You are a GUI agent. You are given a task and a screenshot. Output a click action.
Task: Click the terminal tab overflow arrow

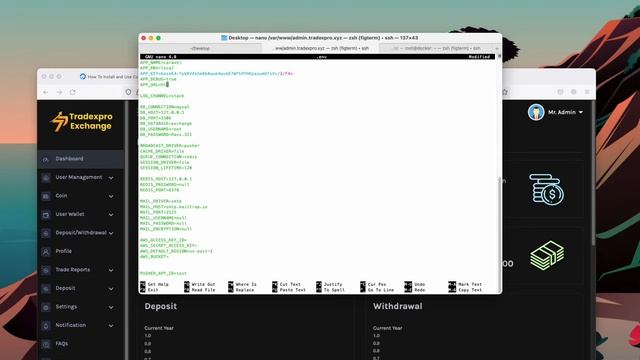coord(497,48)
